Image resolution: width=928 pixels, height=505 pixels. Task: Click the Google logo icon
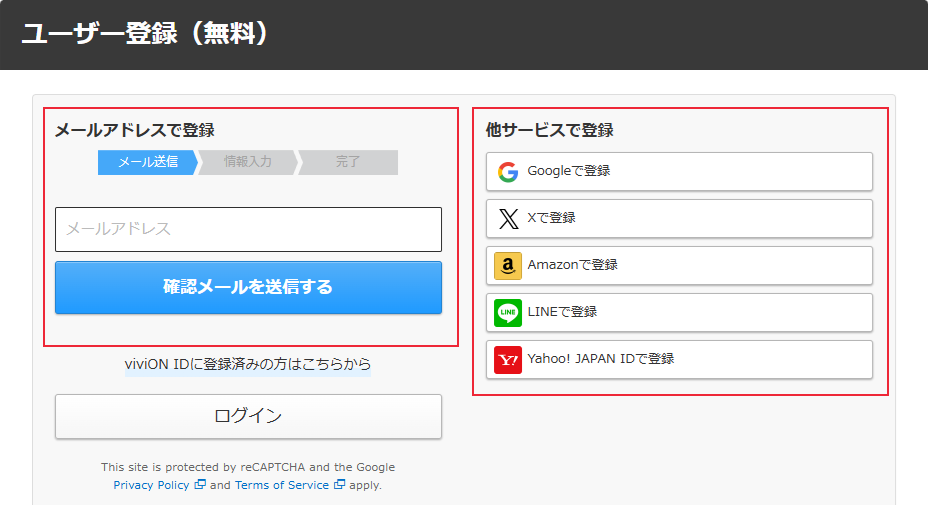click(508, 171)
